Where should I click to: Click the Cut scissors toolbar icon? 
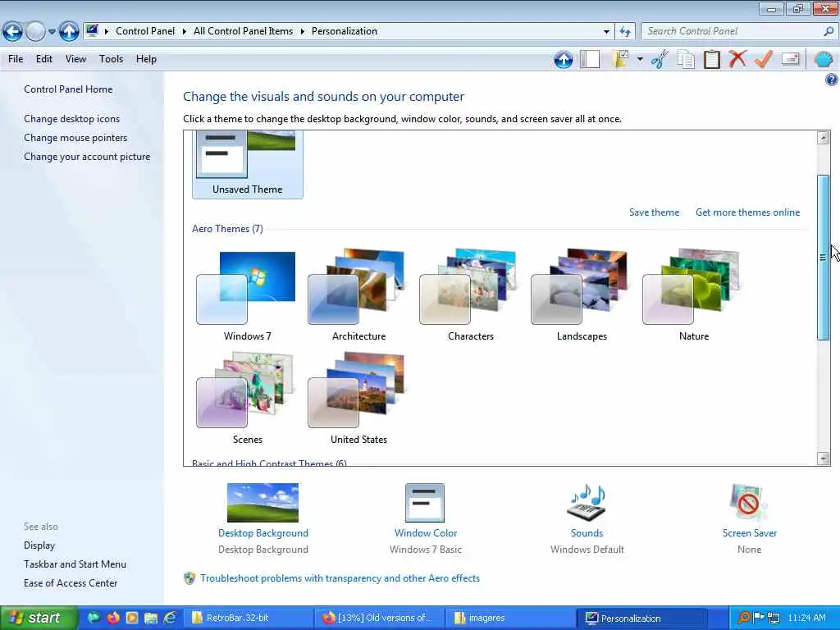[660, 59]
